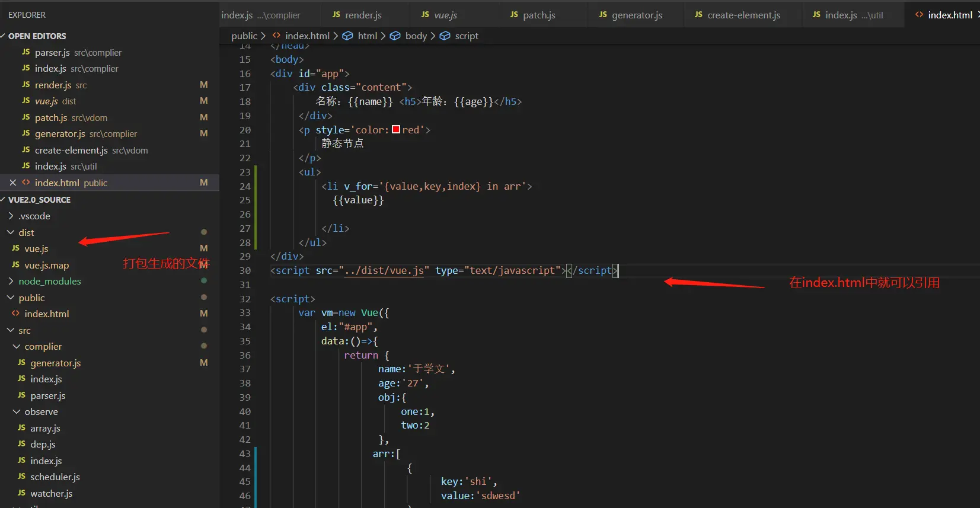Screen dimensions: 980x508
Task: Collapse the src folder
Action: click(11, 330)
